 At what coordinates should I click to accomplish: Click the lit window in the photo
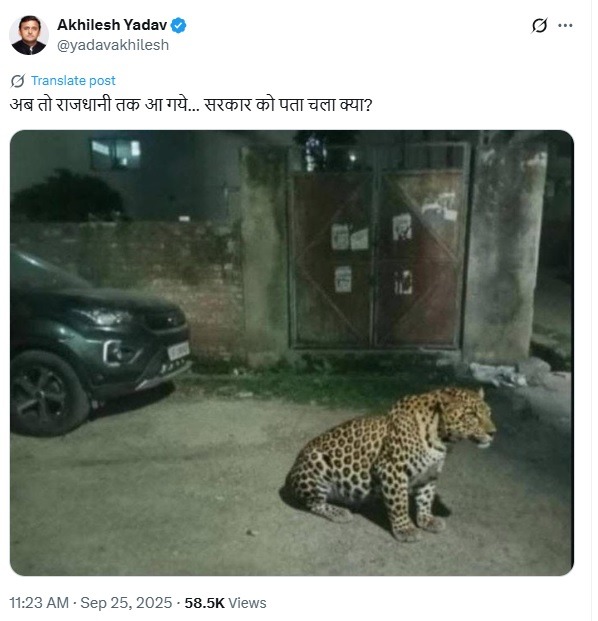tap(116, 154)
